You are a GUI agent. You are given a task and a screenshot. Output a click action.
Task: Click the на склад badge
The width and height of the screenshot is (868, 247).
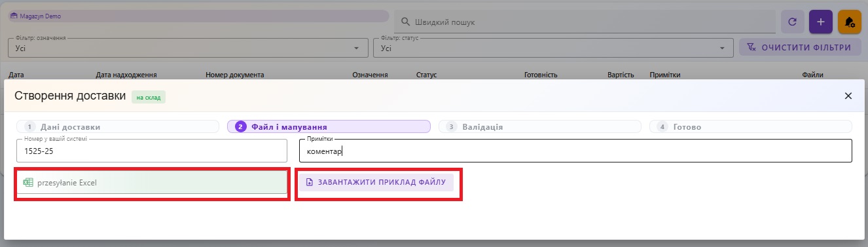tap(149, 98)
